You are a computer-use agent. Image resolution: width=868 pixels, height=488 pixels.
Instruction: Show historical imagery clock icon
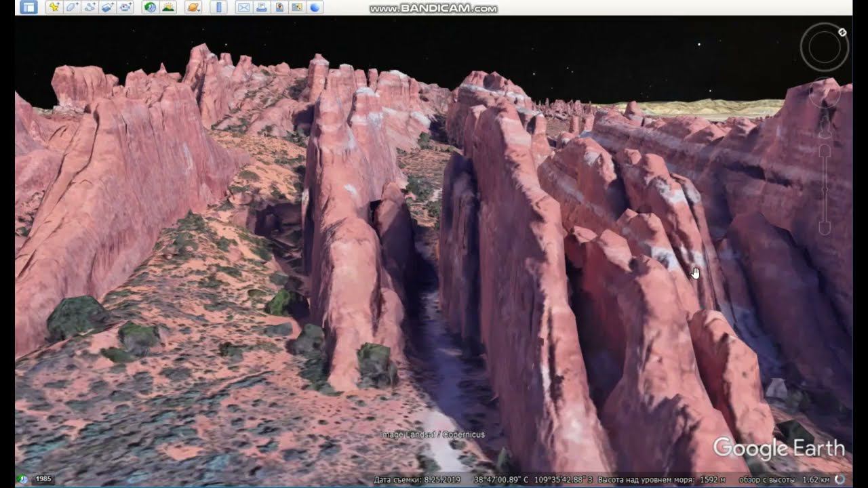[x=150, y=7]
